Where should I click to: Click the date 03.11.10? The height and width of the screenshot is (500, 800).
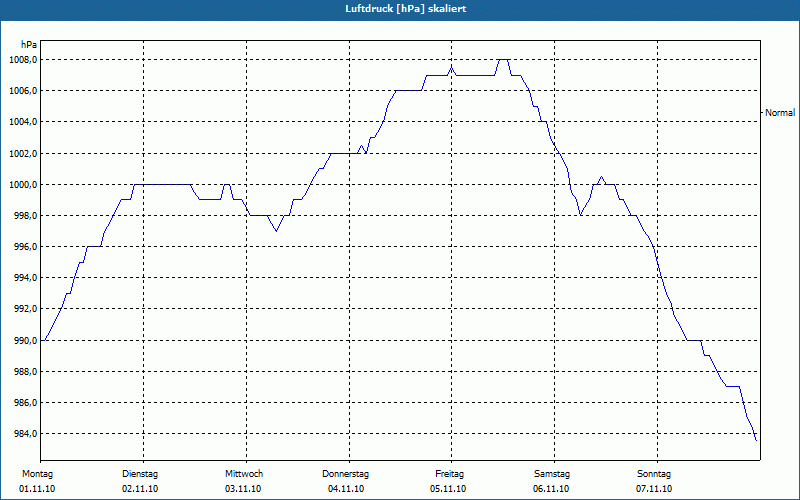pos(243,489)
